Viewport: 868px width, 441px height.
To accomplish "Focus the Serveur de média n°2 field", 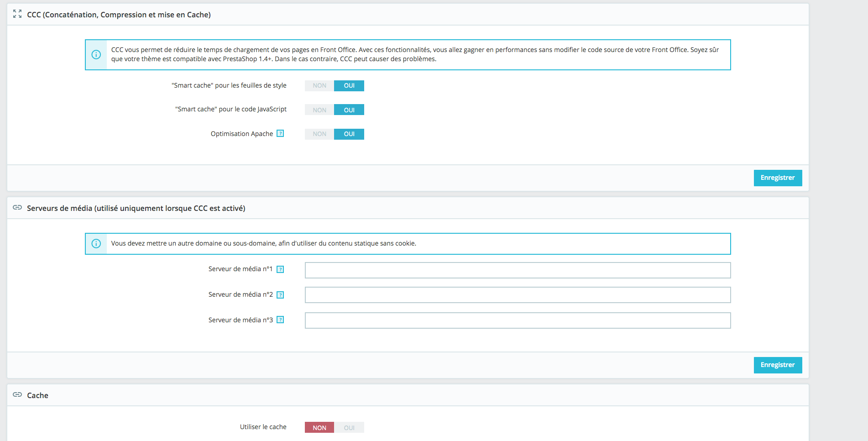I will pyautogui.click(x=518, y=295).
